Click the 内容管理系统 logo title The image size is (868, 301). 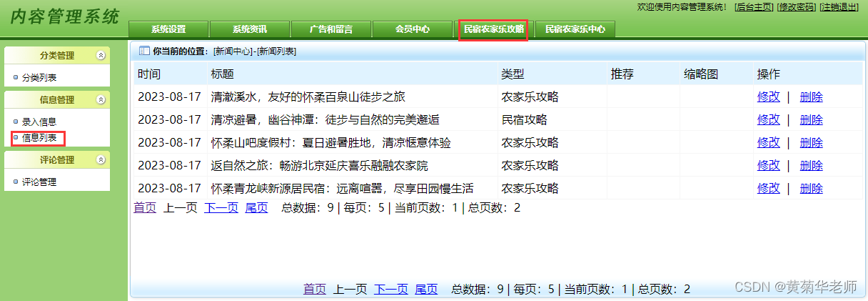click(64, 16)
